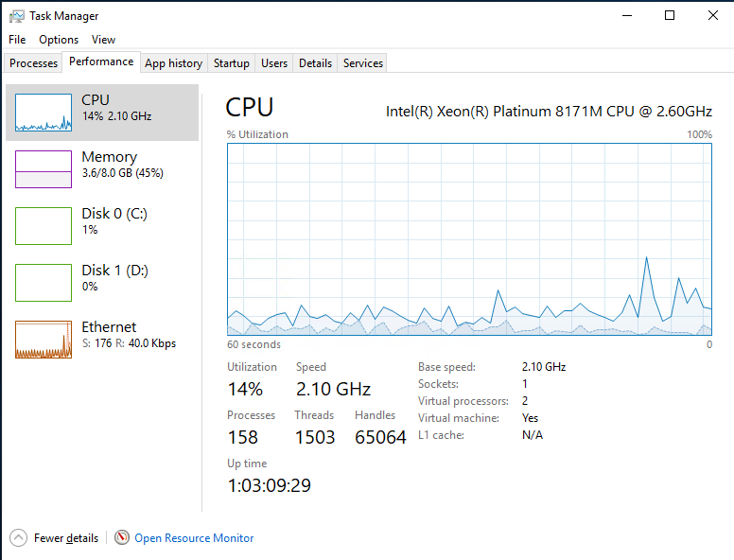Open the View menu
Image resolution: width=734 pixels, height=560 pixels.
click(103, 40)
